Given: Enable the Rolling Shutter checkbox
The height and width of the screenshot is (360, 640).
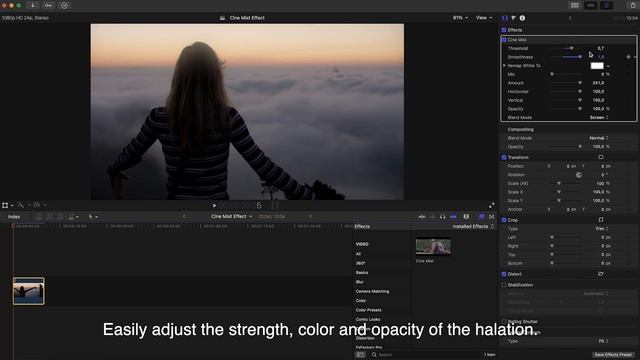Looking at the screenshot, I should tap(504, 322).
